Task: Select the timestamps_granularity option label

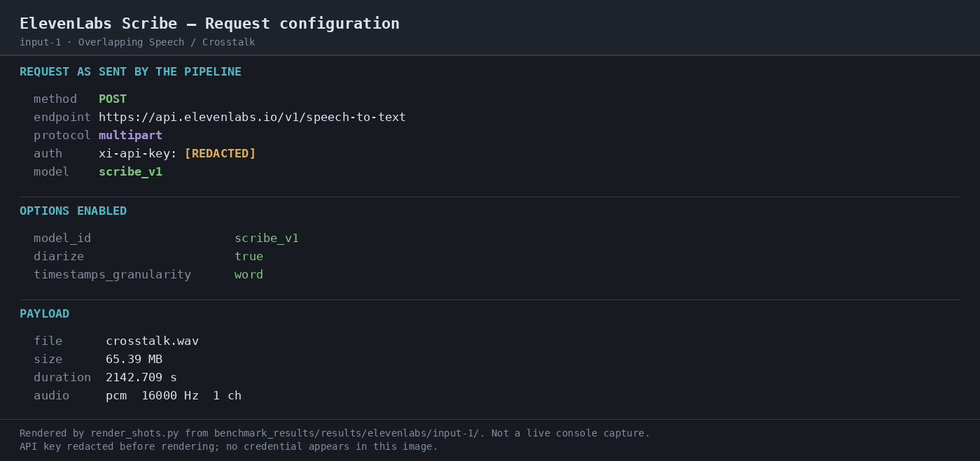Action: coord(112,274)
